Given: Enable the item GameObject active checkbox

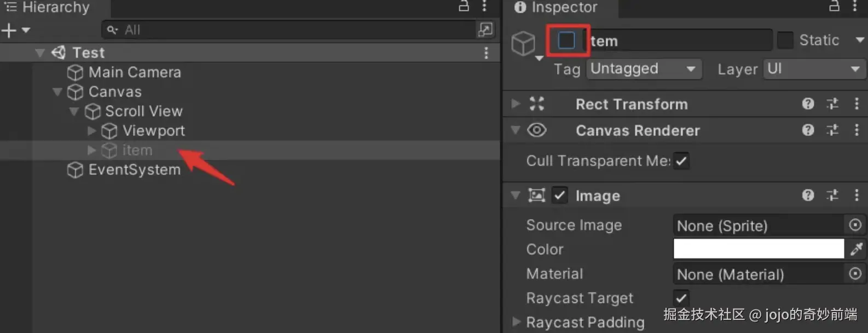Looking at the screenshot, I should tap(566, 41).
